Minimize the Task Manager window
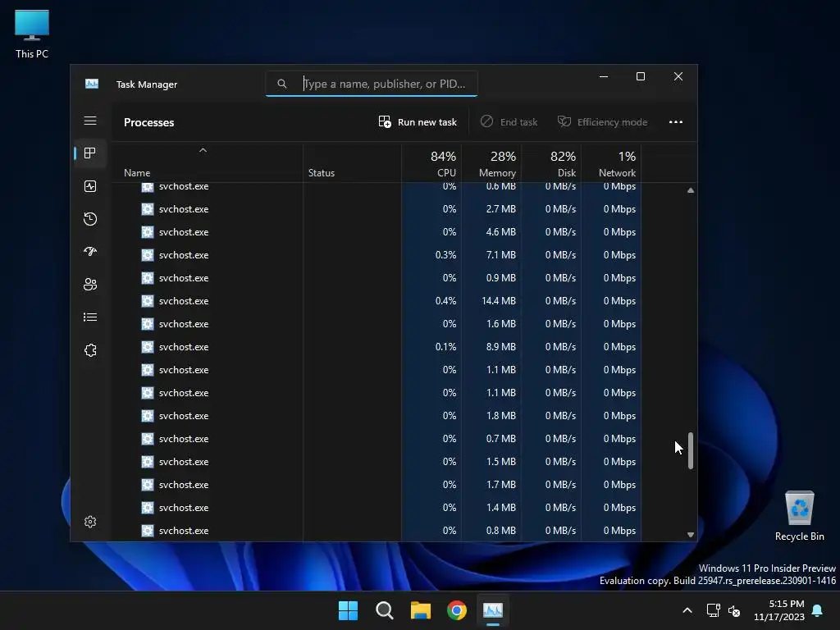Image resolution: width=840 pixels, height=630 pixels. 604,76
